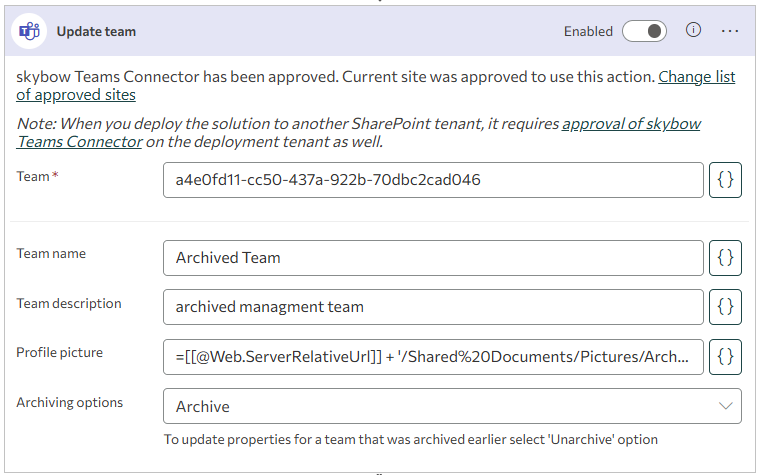Open the ellipsis more options menu
764x475 pixels.
(730, 31)
